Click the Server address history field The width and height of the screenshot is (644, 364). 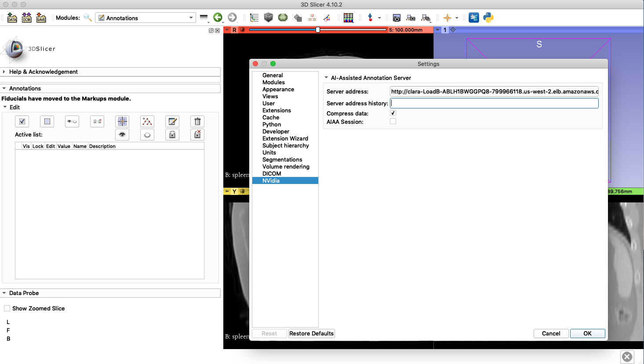tap(494, 103)
